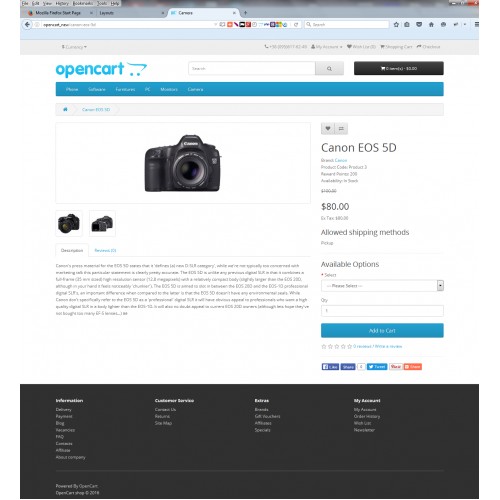
Task: Open Firefox home page icon
Action: [431, 24]
